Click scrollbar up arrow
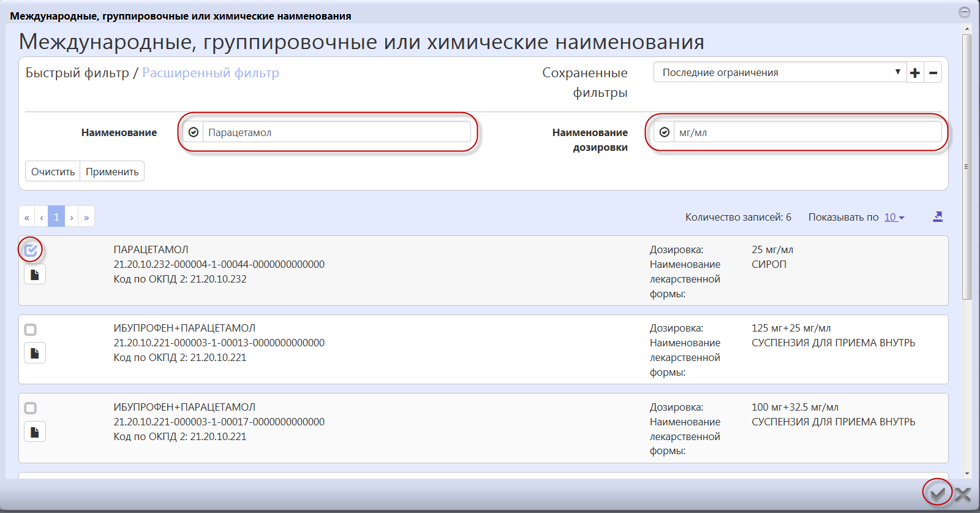The width and height of the screenshot is (980, 513). [x=967, y=29]
